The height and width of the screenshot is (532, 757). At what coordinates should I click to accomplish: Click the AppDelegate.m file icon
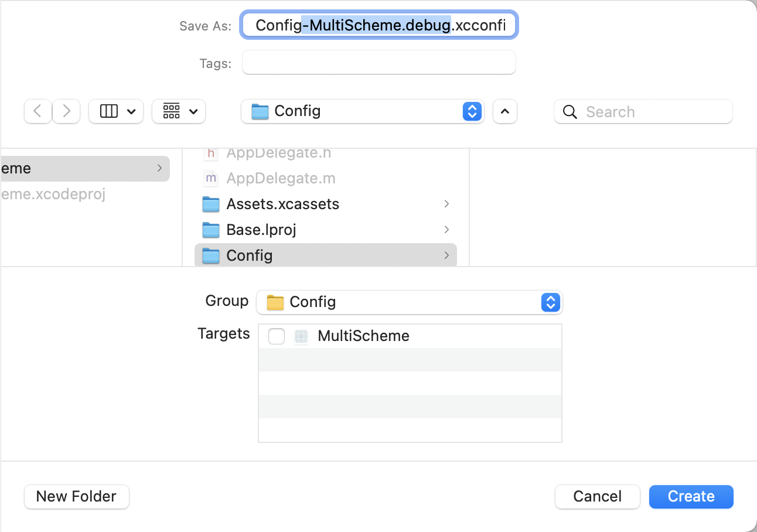(x=211, y=178)
